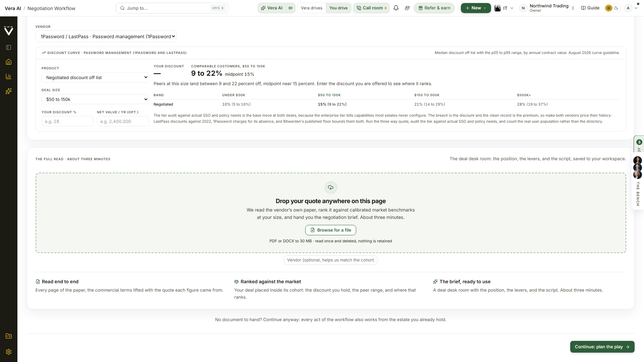Switch to light theme sun icon
This screenshot has width=644, height=362.
pos(609,8)
